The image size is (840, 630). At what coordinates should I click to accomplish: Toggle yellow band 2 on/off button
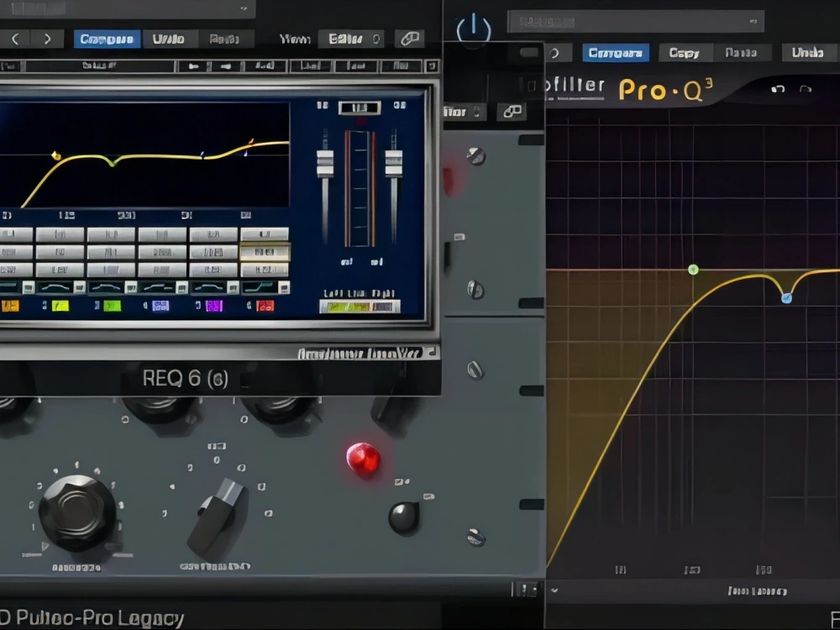60,306
